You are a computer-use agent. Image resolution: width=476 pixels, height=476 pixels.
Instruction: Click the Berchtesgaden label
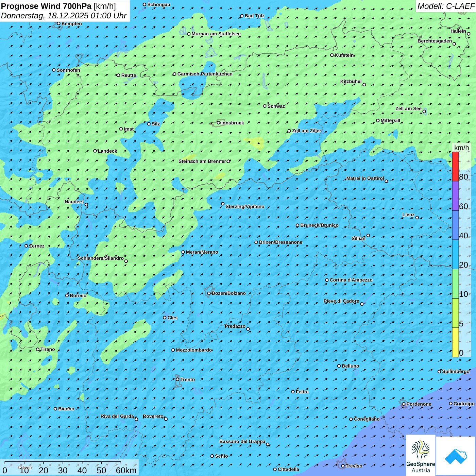pos(435,41)
